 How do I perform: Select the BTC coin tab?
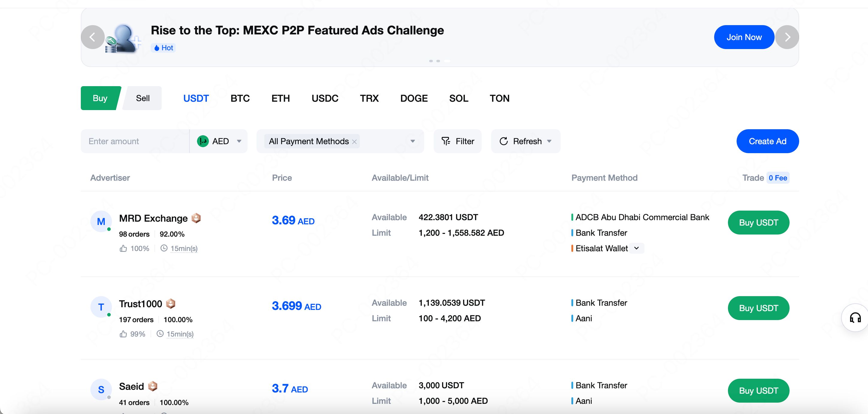[x=240, y=98]
